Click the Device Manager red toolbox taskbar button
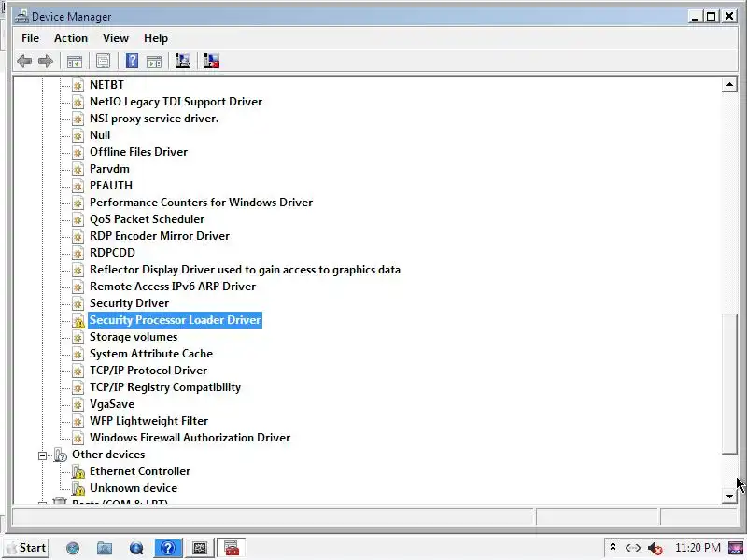Viewport: 747px width, 560px height. pyautogui.click(x=231, y=548)
